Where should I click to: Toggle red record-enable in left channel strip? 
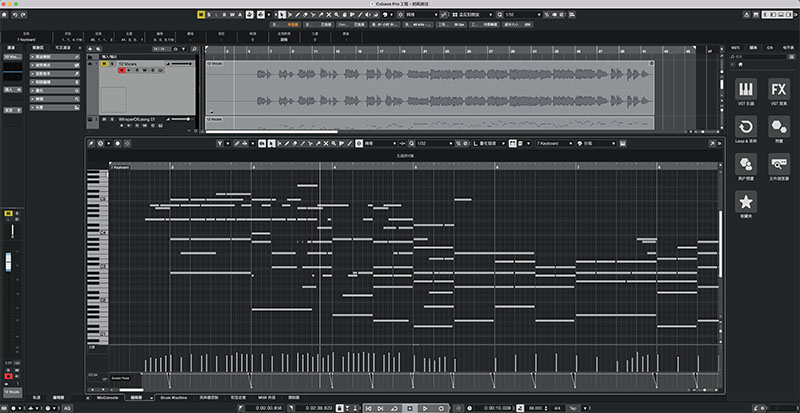(8, 376)
